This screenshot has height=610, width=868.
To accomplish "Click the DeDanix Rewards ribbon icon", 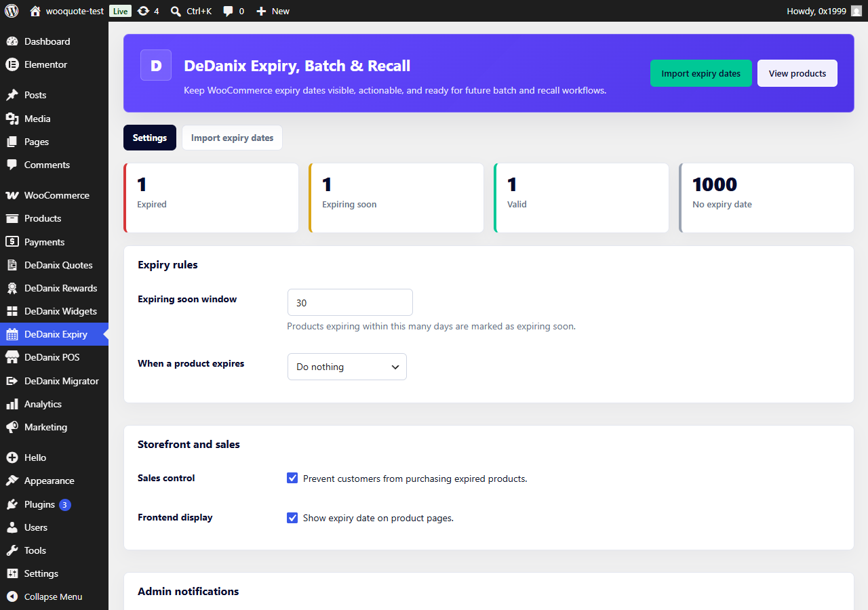I will tap(12, 288).
